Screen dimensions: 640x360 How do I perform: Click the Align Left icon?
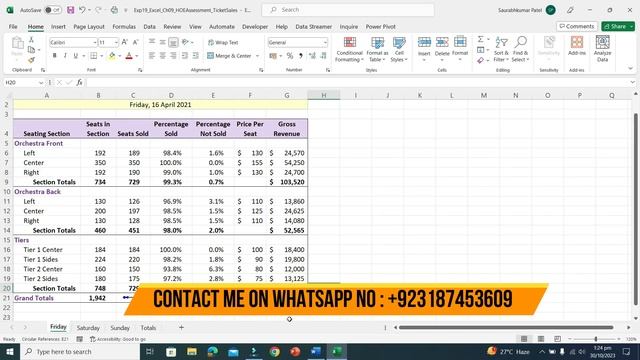(152, 56)
